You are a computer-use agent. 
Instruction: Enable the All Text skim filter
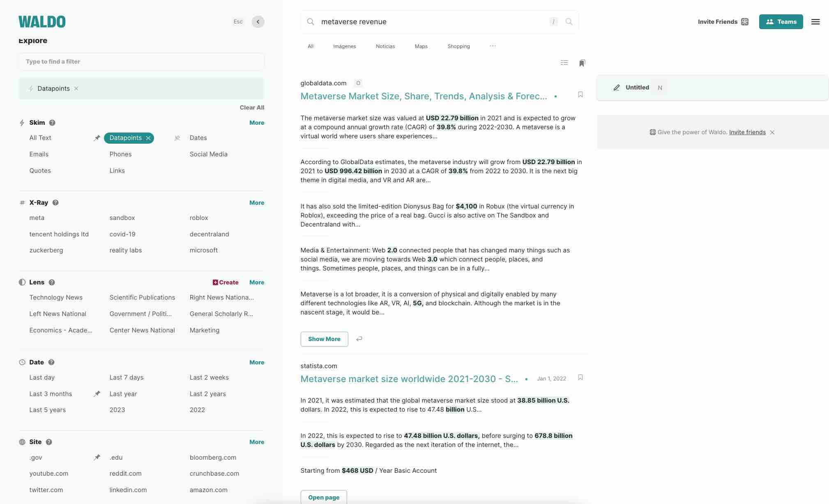coord(40,138)
